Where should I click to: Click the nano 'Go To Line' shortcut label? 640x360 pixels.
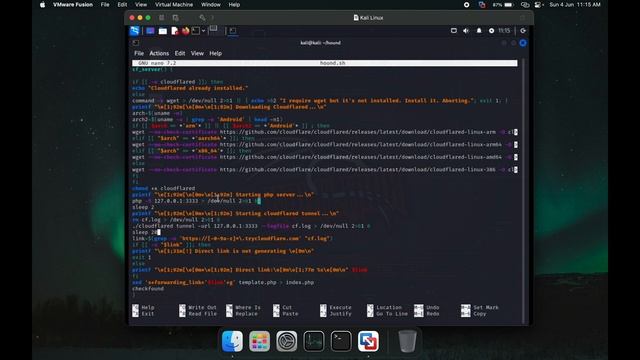(x=392, y=314)
